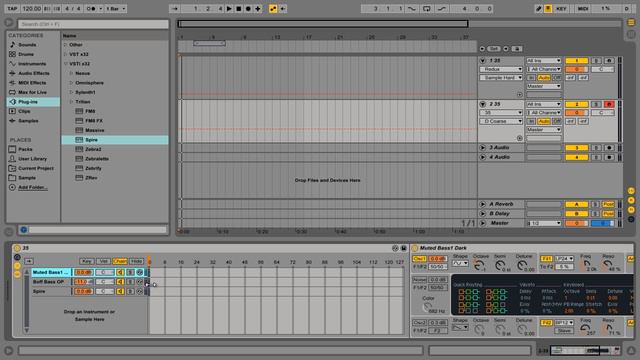Click the Samples category icon
640x360 pixels.
pos(12,121)
